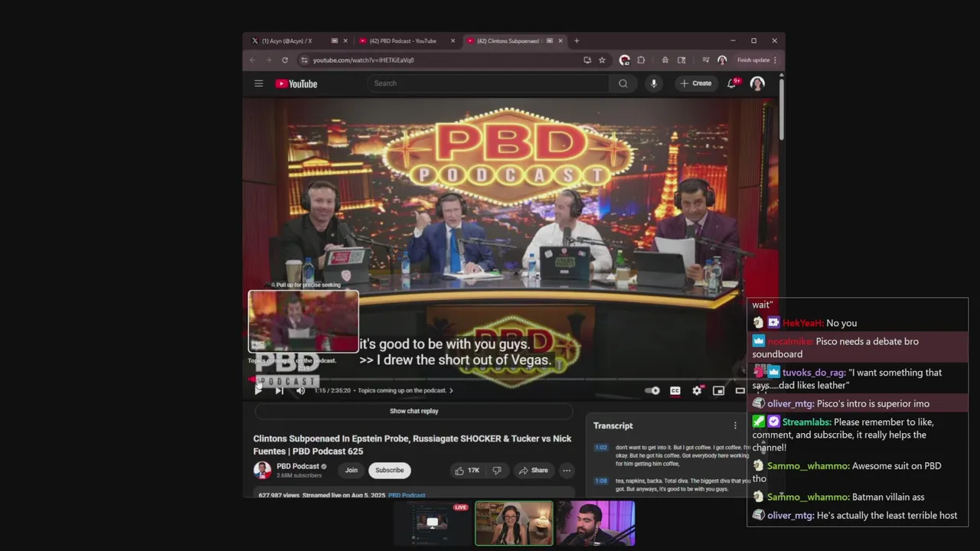Click the seek preview thumbnail over the player

pyautogui.click(x=303, y=321)
